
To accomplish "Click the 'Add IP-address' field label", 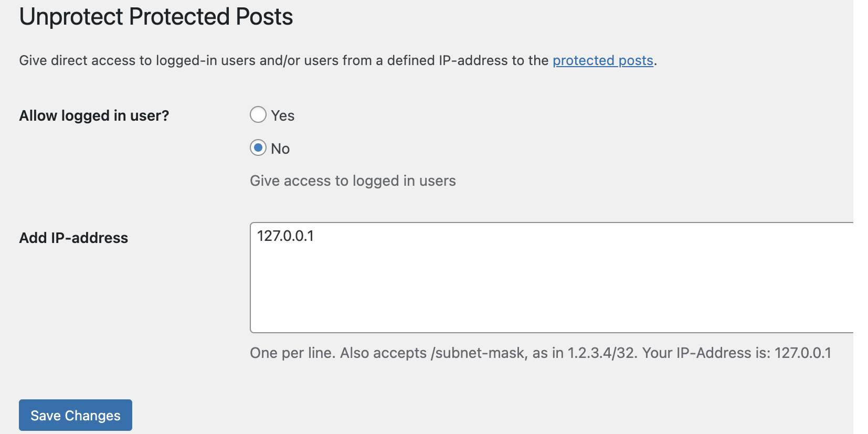I will [x=73, y=238].
